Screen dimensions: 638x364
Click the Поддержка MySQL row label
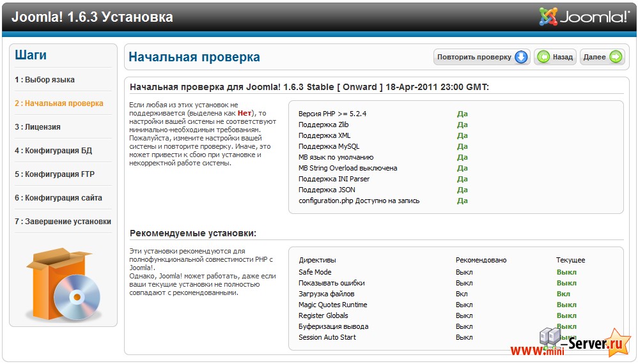coord(329,146)
